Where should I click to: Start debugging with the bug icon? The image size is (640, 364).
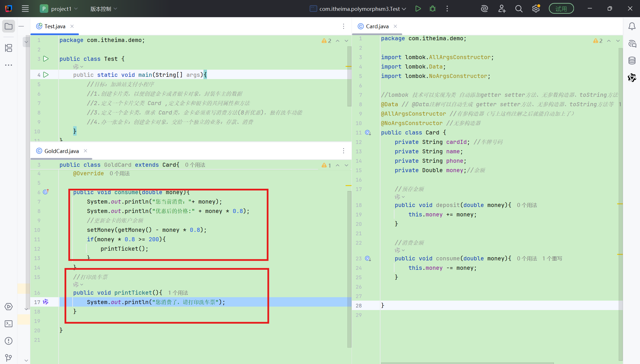(432, 9)
